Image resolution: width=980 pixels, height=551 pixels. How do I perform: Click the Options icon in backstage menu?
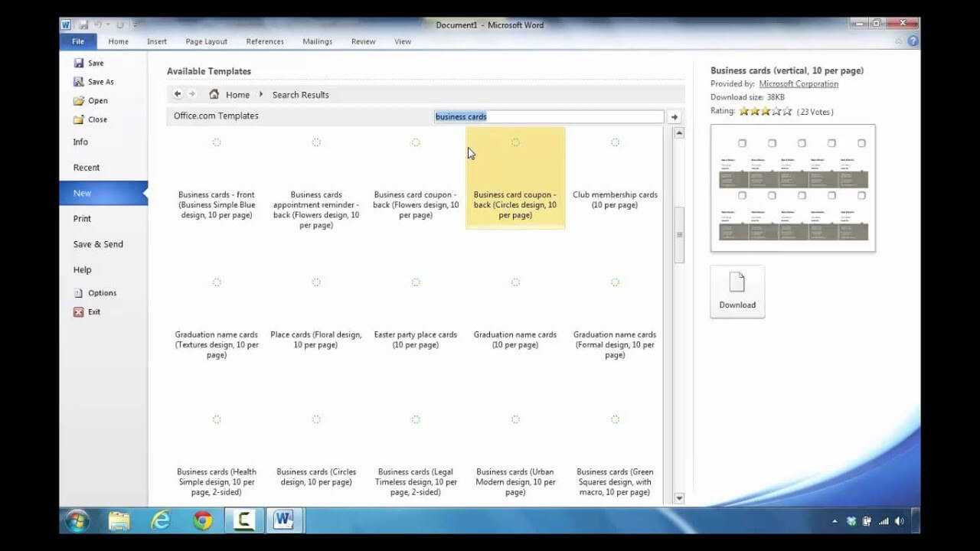point(78,293)
